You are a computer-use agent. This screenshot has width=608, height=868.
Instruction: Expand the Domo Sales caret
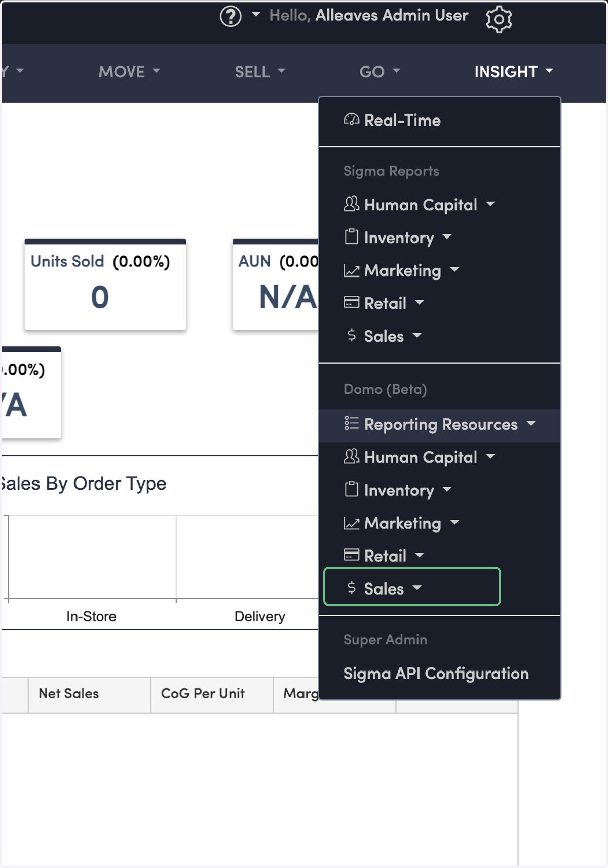pos(417,588)
